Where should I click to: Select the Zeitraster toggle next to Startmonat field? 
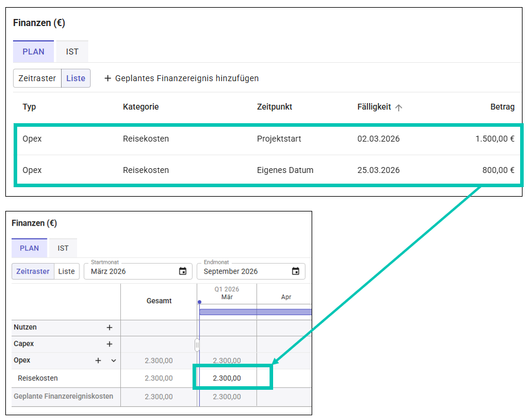(33, 271)
